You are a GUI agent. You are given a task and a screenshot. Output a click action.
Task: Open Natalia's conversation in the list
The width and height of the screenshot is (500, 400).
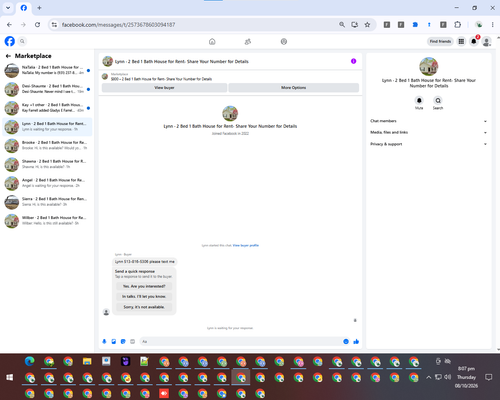click(47, 70)
